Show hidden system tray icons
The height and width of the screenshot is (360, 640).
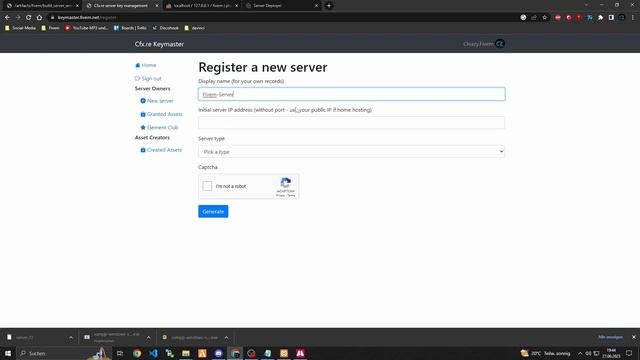tap(580, 353)
